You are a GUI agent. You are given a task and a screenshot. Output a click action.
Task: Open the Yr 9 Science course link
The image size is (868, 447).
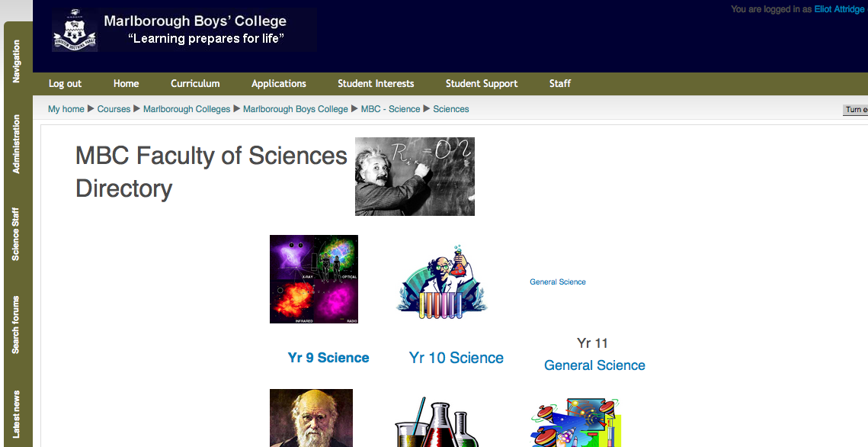click(x=328, y=357)
